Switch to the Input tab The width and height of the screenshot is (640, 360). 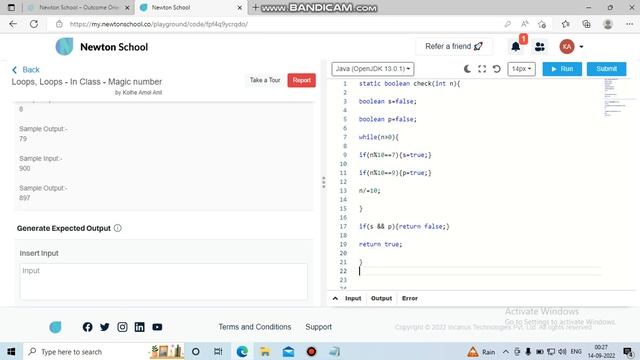(x=353, y=298)
